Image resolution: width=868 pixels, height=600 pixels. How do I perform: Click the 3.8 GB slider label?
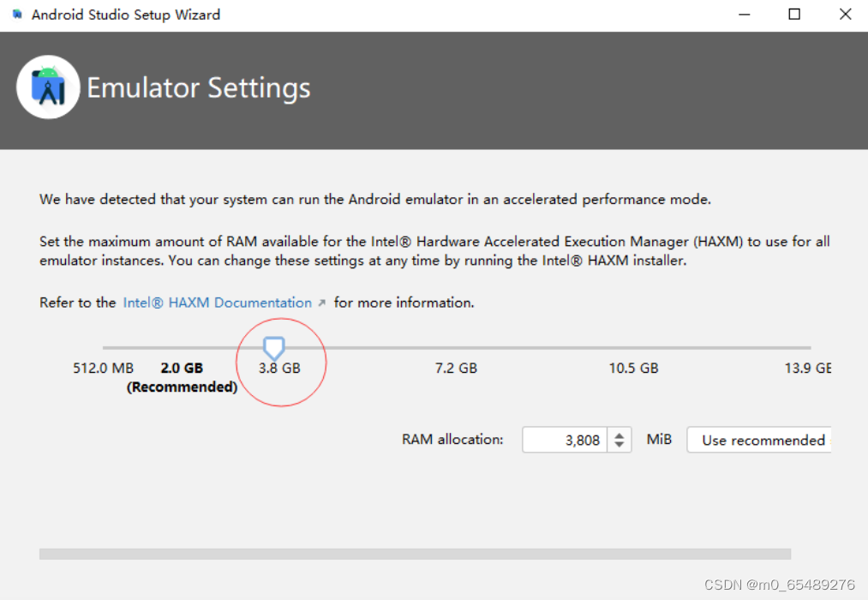[279, 369]
